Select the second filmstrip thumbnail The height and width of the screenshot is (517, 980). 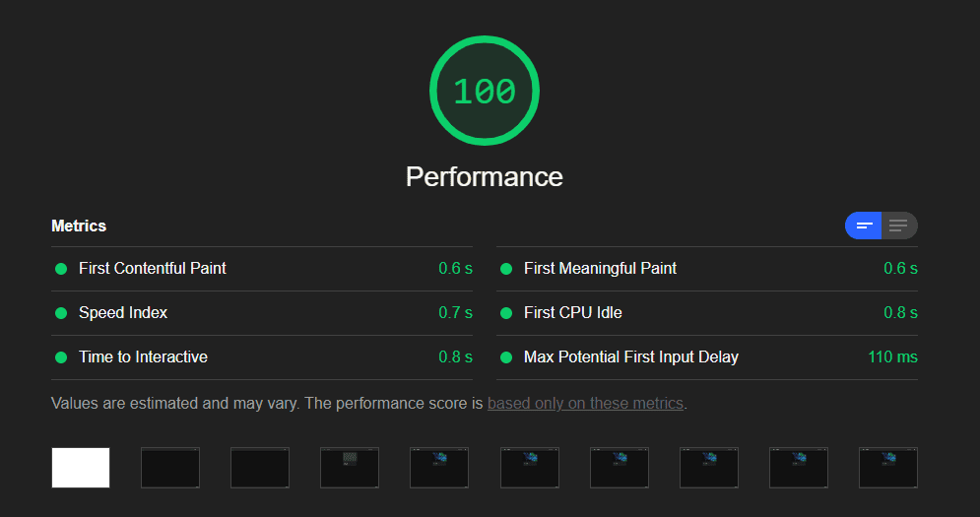pos(170,468)
